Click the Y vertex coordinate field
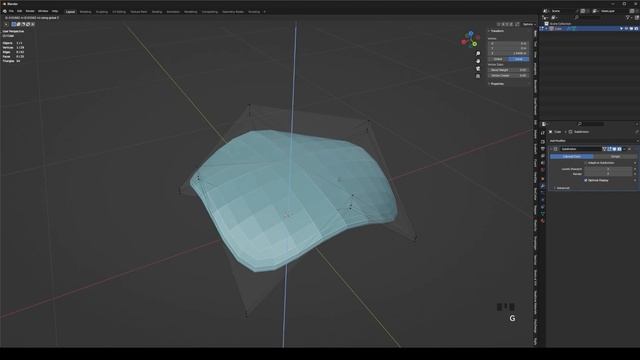This screenshot has width=640, height=360. click(x=508, y=48)
